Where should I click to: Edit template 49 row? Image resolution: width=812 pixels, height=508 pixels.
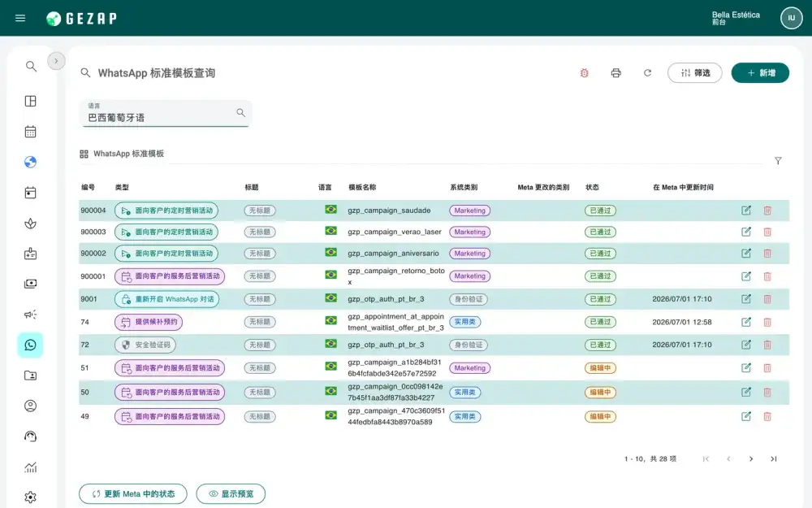[x=745, y=416]
